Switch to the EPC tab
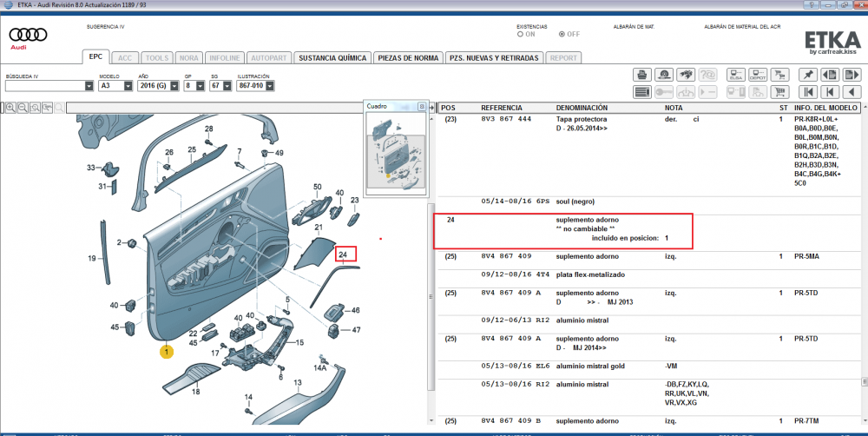868x436 pixels. pyautogui.click(x=95, y=57)
